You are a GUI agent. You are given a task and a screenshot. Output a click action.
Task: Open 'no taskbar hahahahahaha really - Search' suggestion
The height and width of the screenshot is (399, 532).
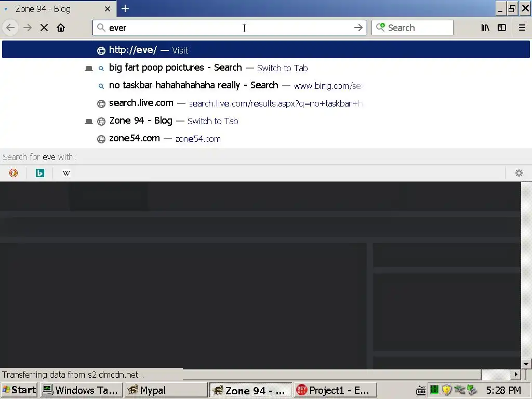point(266,86)
